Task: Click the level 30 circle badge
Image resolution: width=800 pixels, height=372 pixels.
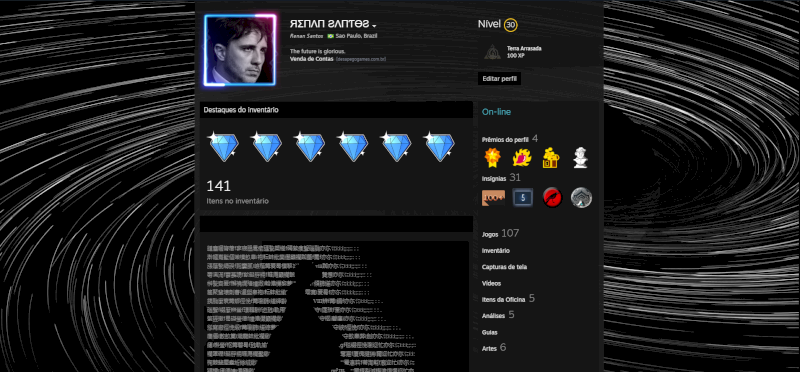Action: (x=511, y=24)
